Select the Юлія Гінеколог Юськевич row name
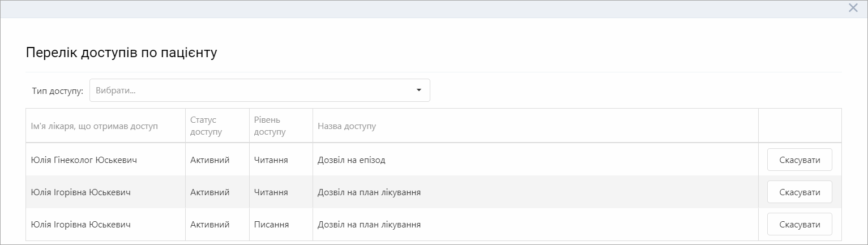 click(84, 160)
